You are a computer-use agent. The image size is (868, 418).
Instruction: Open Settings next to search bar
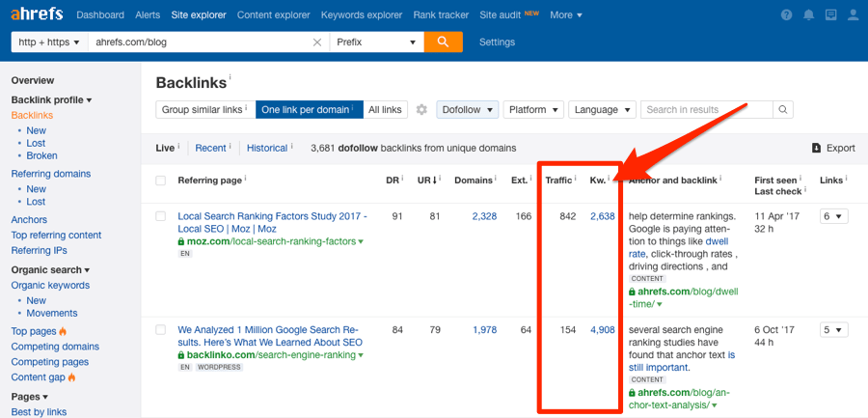coord(497,42)
